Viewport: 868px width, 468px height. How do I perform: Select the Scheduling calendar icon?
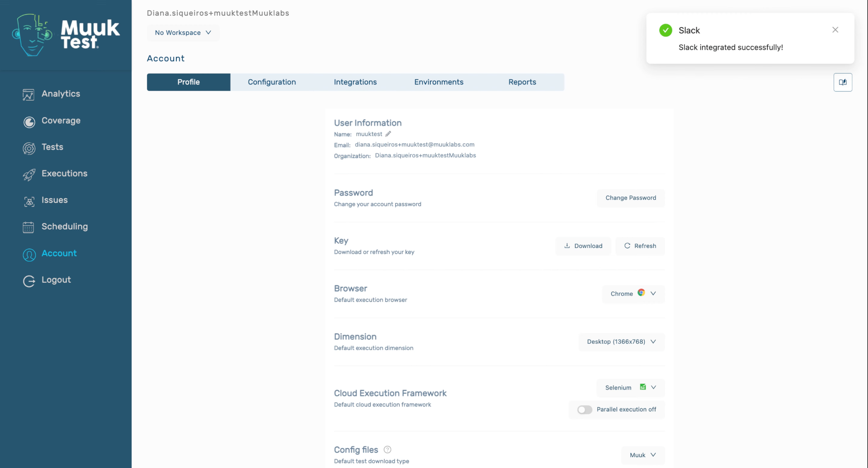(x=28, y=227)
